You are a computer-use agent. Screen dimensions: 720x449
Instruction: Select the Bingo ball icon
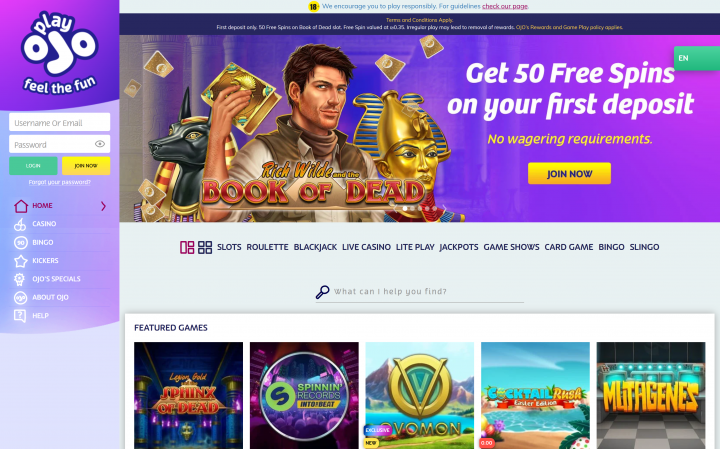pyautogui.click(x=21, y=242)
